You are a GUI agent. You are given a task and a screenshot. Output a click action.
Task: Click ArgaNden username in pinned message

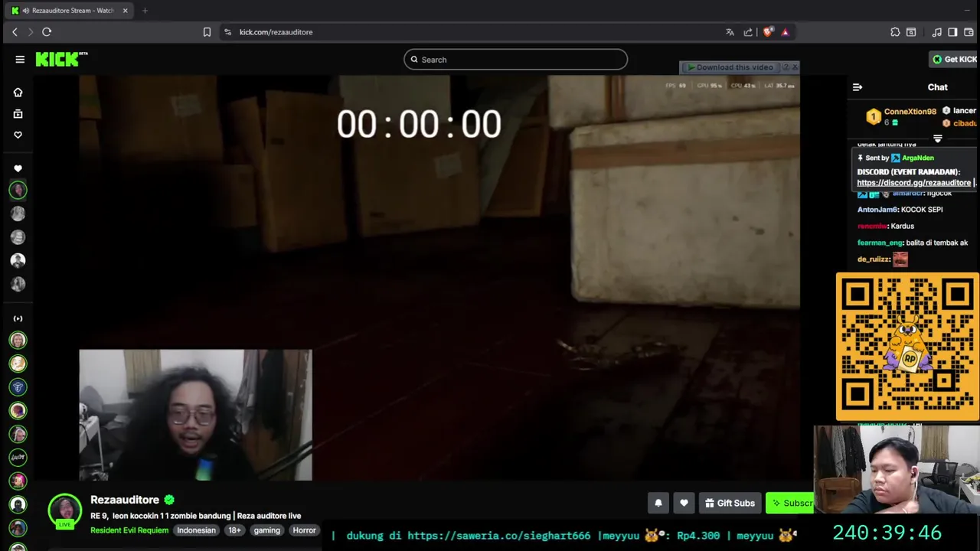(917, 158)
